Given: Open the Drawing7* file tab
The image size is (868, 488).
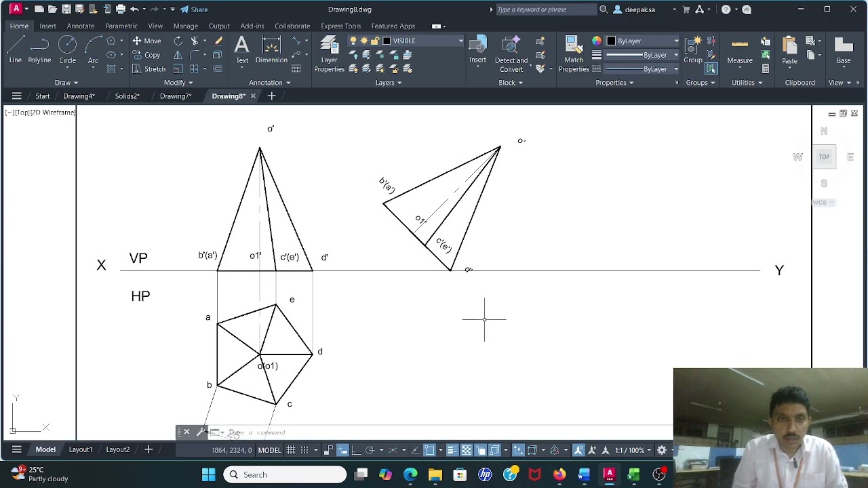Looking at the screenshot, I should pos(176,96).
